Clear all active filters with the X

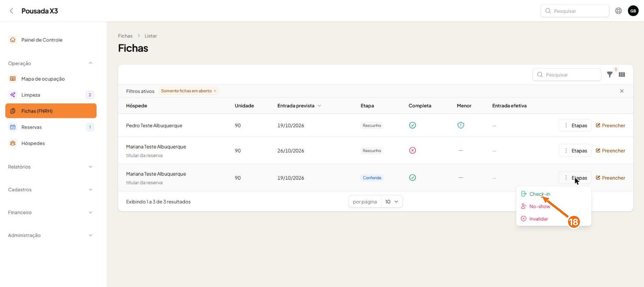(x=621, y=91)
